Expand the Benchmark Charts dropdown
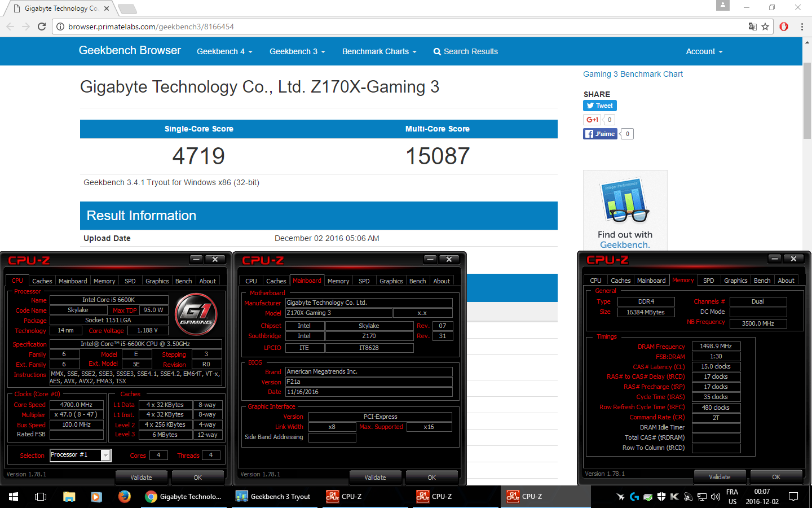Screen dimensions: 812x508 coord(379,51)
